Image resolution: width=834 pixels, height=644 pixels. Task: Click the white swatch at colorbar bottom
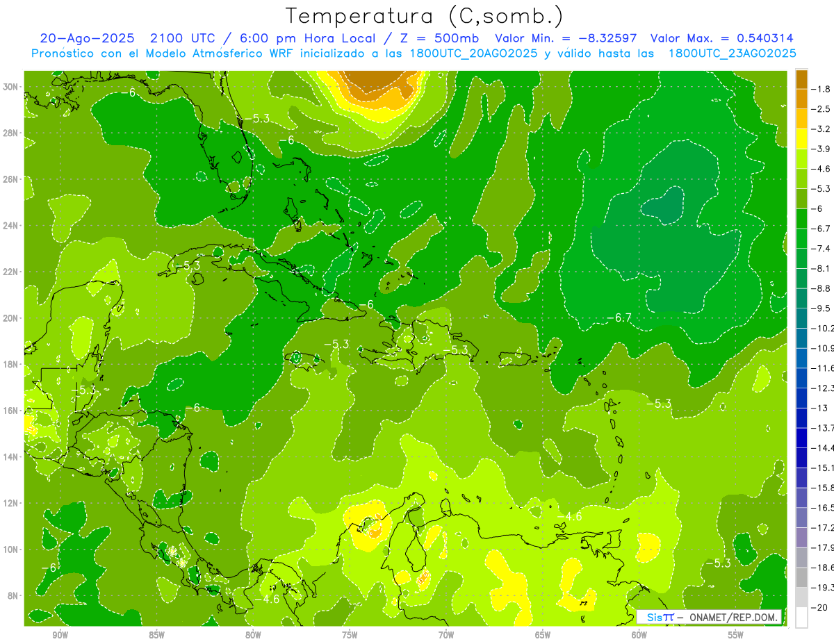801,618
